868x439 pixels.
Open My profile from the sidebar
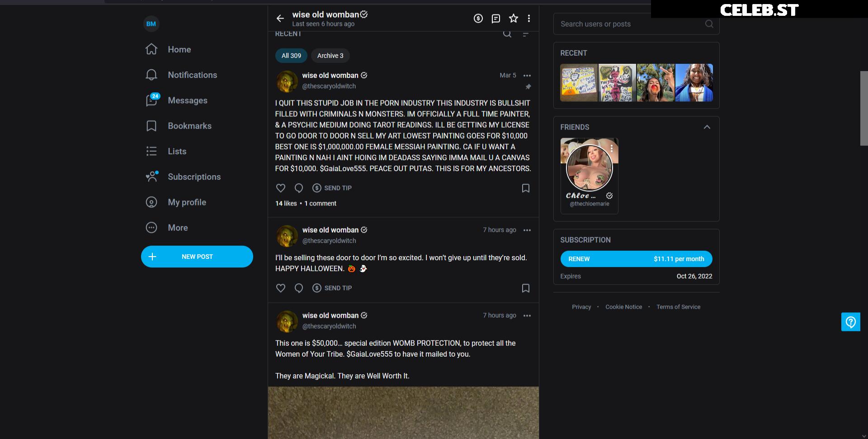point(176,202)
